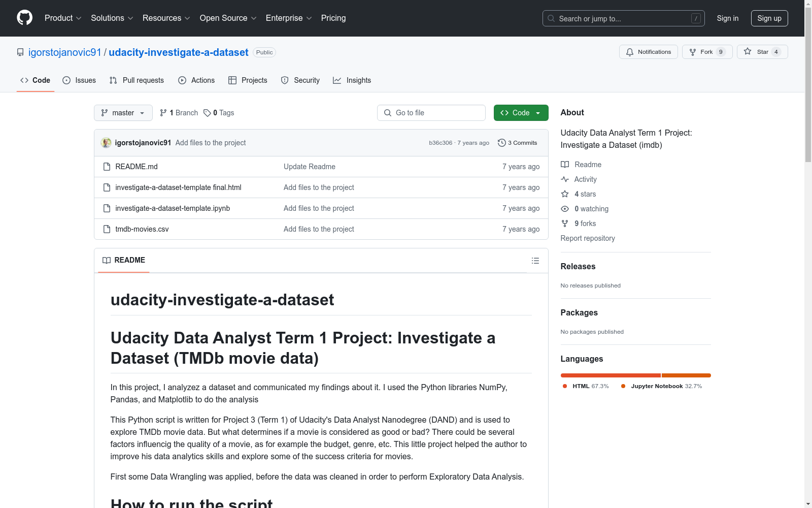Click the repository icon beside igorstojanovic91
The height and width of the screenshot is (508, 812).
[x=20, y=52]
